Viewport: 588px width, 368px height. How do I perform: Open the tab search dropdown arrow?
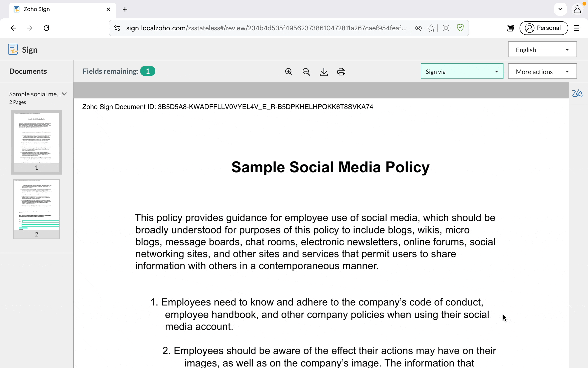560,9
